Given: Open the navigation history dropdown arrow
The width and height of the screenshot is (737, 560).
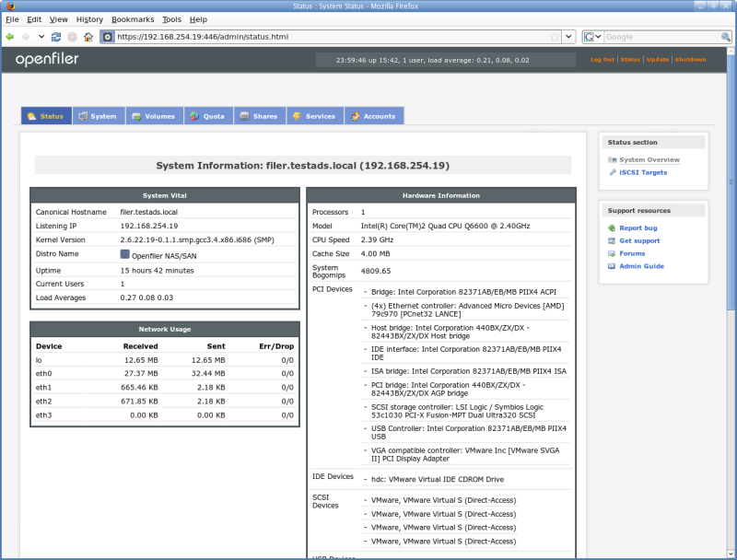Looking at the screenshot, I should [x=41, y=37].
